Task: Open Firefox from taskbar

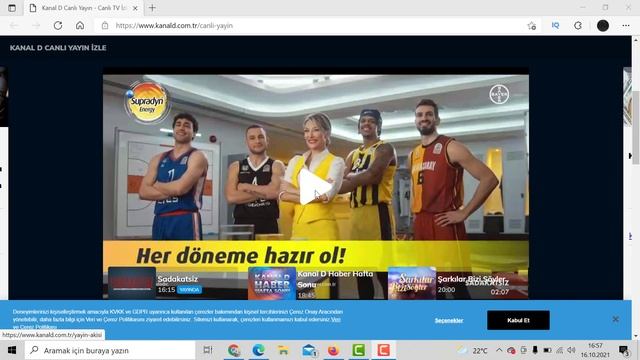Action: (x=333, y=350)
